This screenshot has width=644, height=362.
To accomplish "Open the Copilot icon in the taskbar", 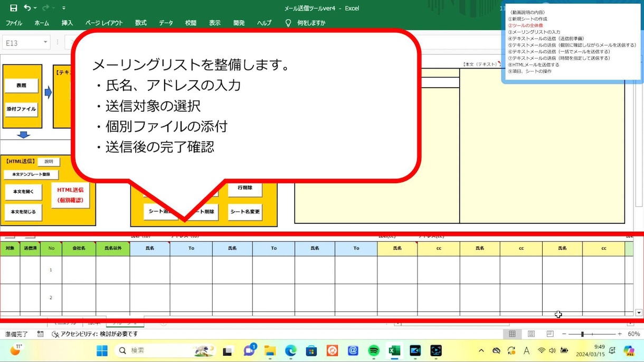I will point(629,350).
